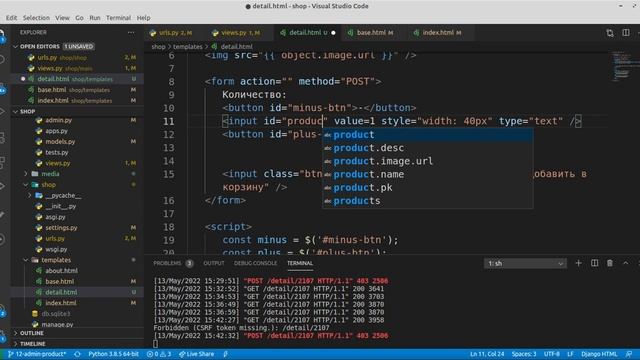
Task: Open db.sqlite3 in the file tree
Action: tap(56, 314)
